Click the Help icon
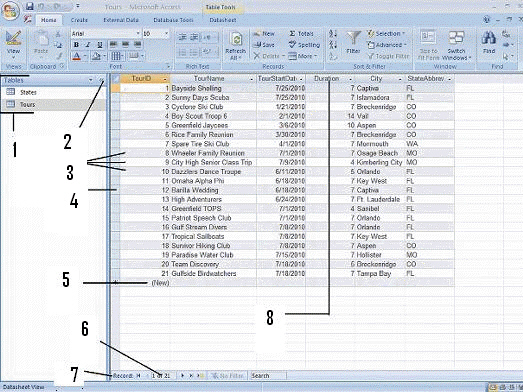523x392 pixels. 487,20
